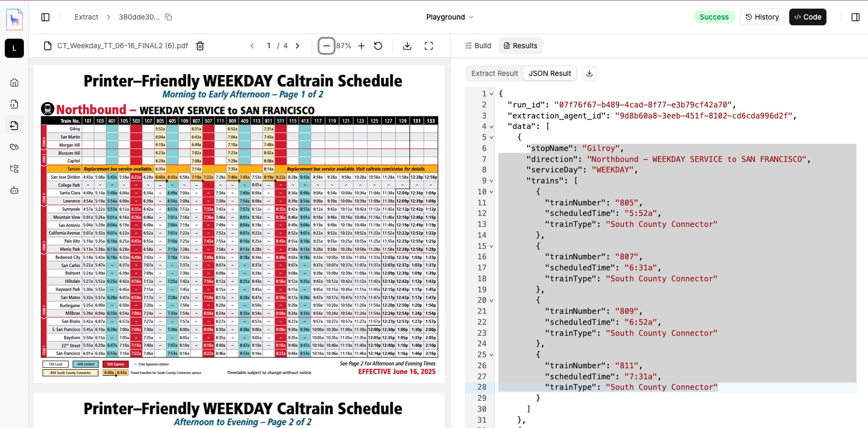Image resolution: width=868 pixels, height=428 pixels.
Task: Click the 87% zoom level
Action: (344, 46)
